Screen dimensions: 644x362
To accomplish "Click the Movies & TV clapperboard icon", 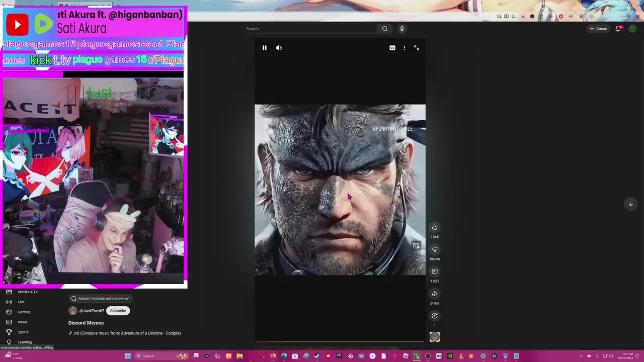I will tap(9, 292).
